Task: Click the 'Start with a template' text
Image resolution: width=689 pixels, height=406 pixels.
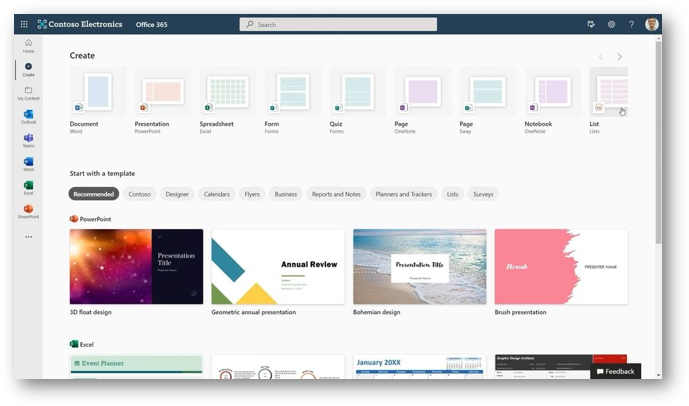Action: [102, 173]
